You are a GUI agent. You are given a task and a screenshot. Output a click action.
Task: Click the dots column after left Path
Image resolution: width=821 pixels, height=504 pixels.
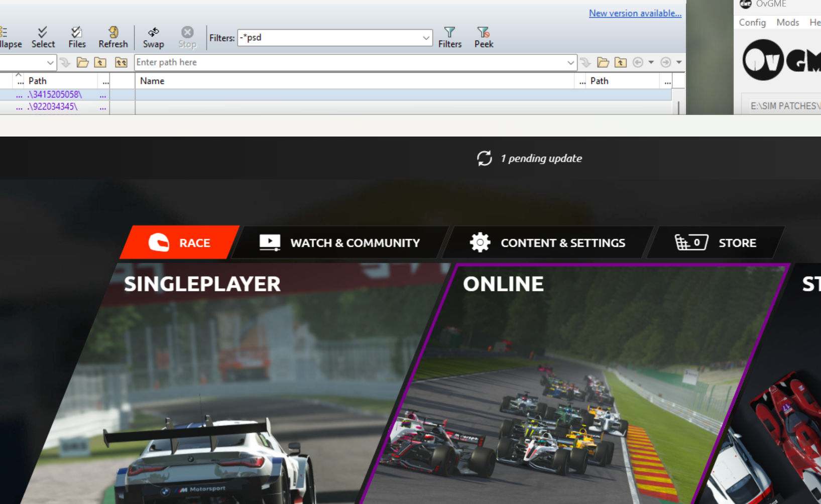coord(105,81)
